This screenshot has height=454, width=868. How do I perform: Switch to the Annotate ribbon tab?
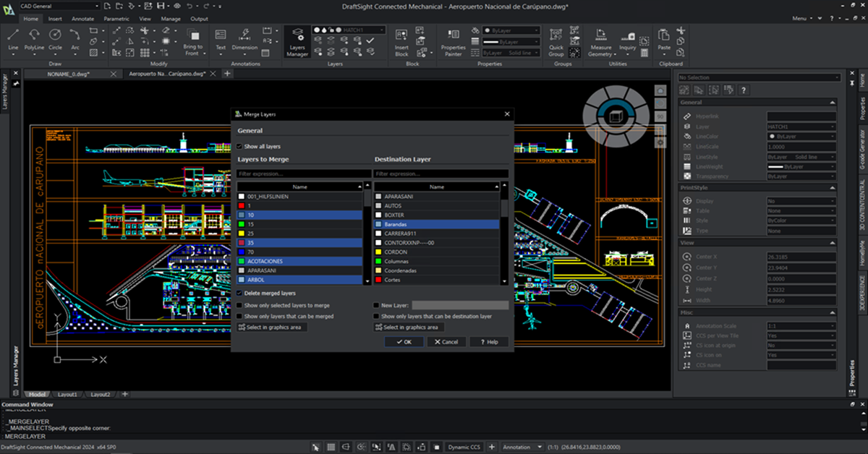[x=82, y=19]
